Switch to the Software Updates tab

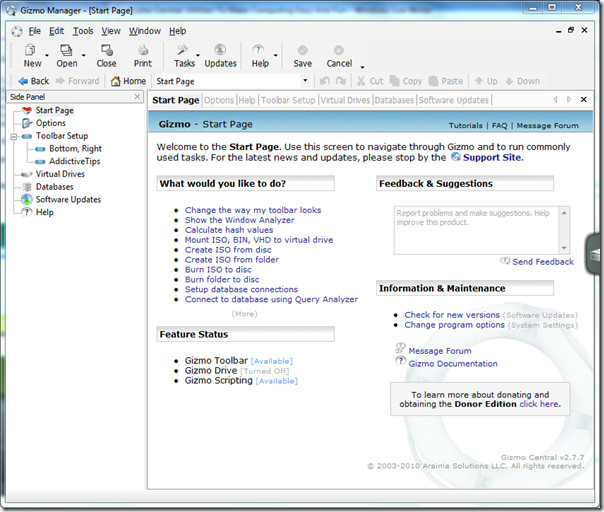click(x=453, y=100)
